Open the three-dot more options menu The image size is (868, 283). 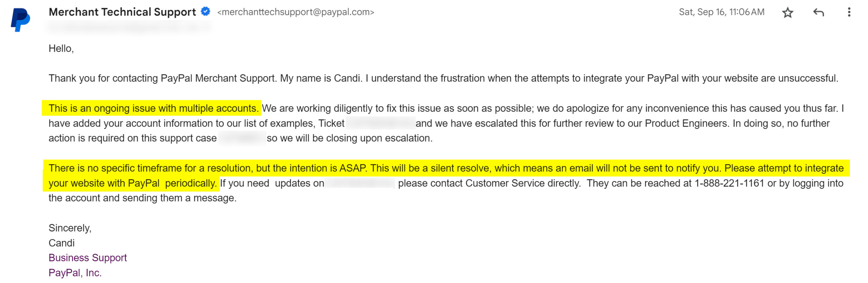click(x=849, y=12)
